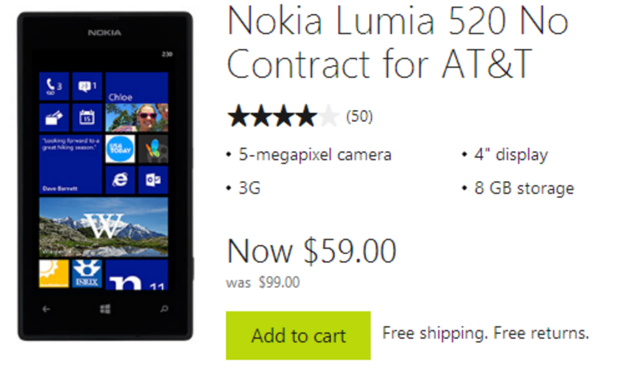Tap the Outlook mail tile
620x372 pixels.
pyautogui.click(x=153, y=180)
